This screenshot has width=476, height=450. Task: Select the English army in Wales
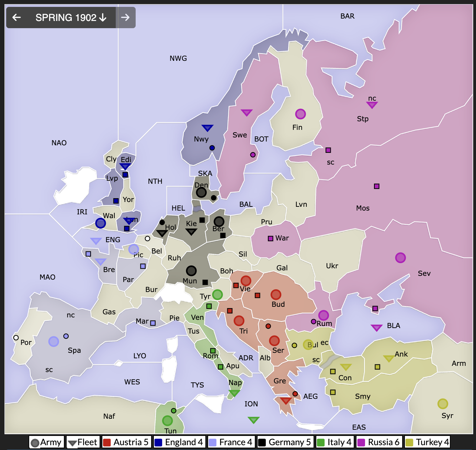click(x=101, y=223)
